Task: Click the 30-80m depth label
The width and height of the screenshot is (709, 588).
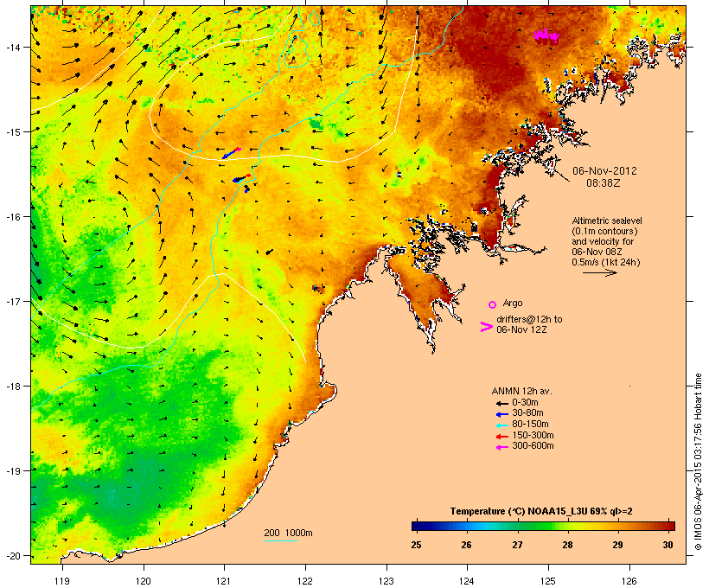Action: [x=527, y=413]
